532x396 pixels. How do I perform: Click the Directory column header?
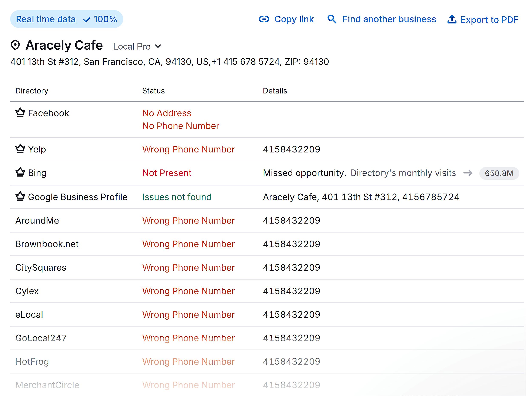[32, 91]
